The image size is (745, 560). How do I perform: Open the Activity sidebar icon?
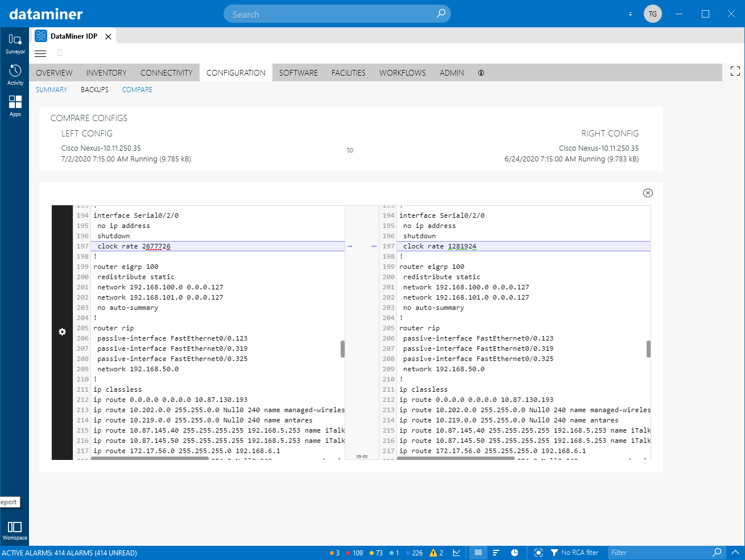coord(15,74)
